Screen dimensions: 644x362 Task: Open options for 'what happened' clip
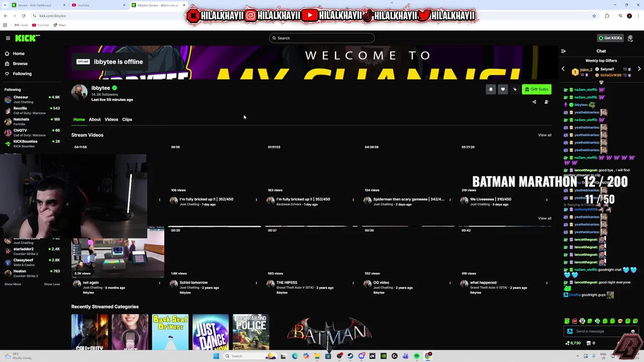[546, 283]
